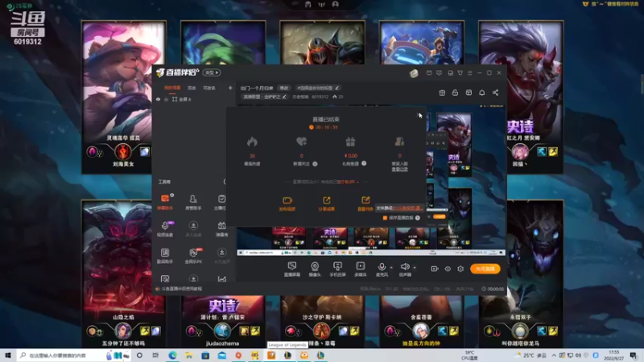Collapse the 工具箱 toolbox panel arrow
644x362 pixels.
(x=225, y=182)
